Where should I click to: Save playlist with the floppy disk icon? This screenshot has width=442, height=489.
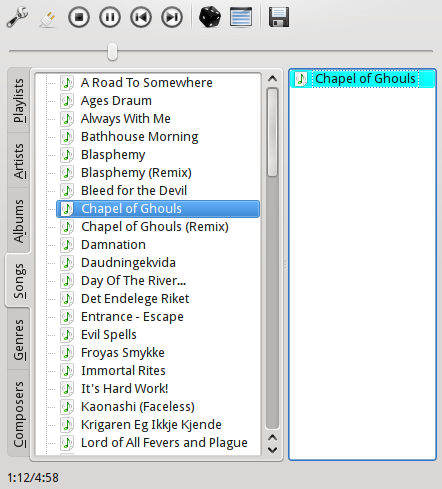click(279, 17)
